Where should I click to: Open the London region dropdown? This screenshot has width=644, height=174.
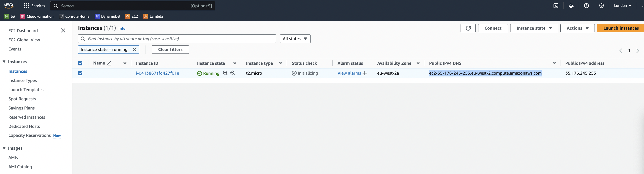tap(622, 6)
